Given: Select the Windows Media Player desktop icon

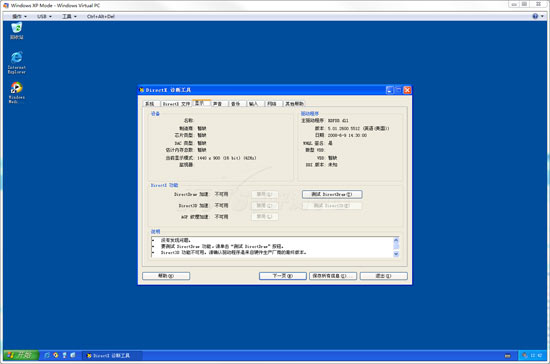Looking at the screenshot, I should pos(16,93).
